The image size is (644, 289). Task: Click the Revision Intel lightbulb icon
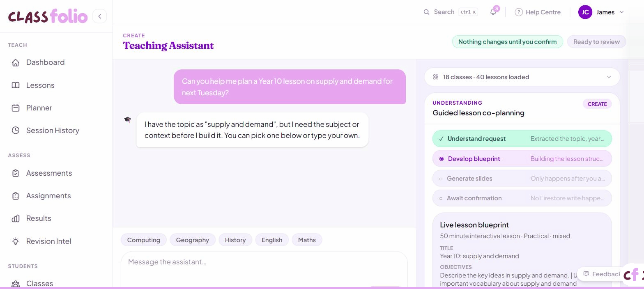[16, 241]
